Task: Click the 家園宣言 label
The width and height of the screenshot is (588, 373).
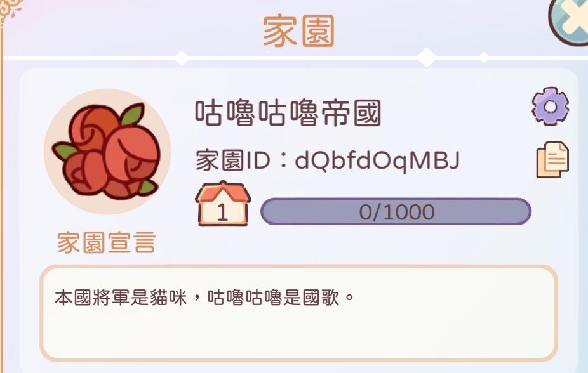Action: coord(106,242)
